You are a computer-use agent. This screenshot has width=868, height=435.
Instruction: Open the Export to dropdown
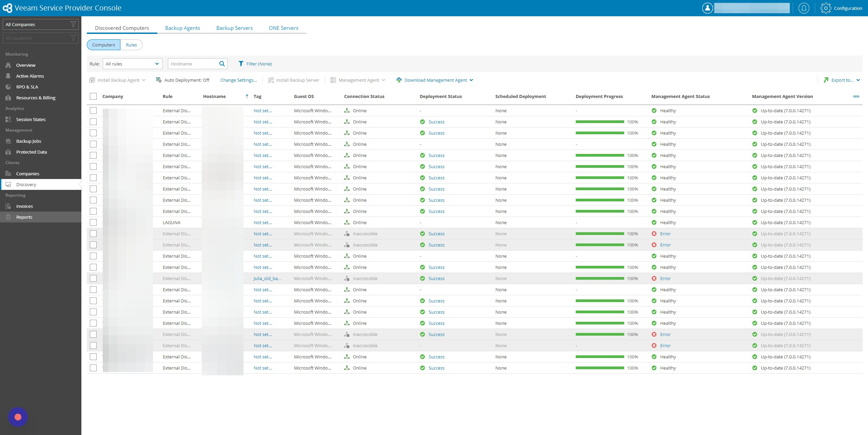[x=842, y=80]
